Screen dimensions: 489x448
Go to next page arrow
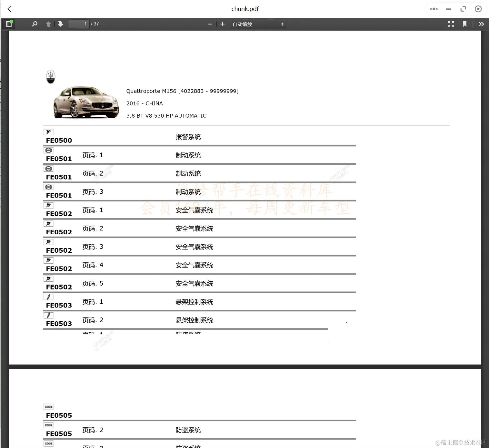coord(60,24)
